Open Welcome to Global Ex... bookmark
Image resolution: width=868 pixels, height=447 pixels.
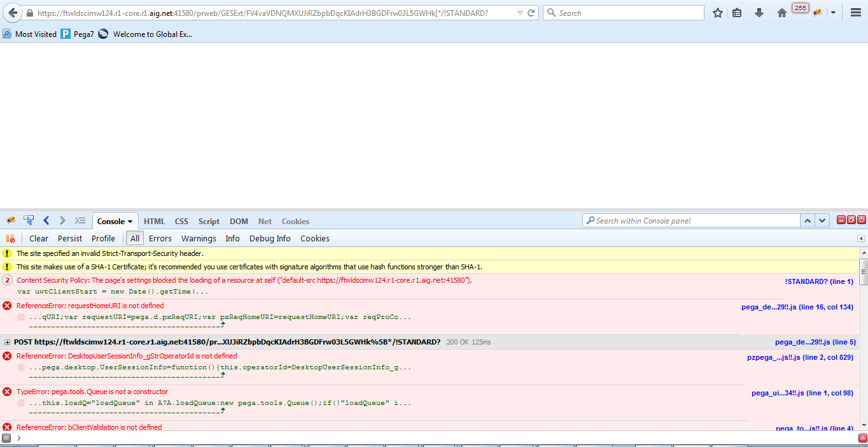(145, 34)
